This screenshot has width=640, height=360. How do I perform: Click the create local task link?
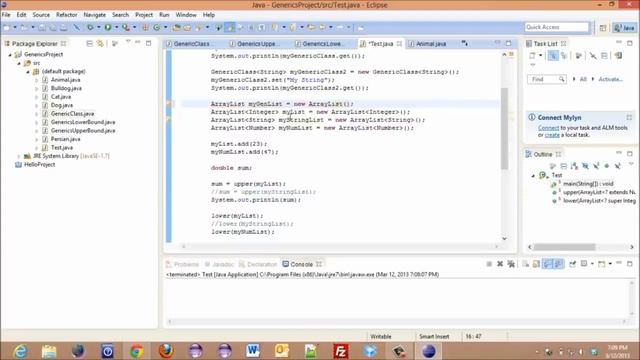552,135
